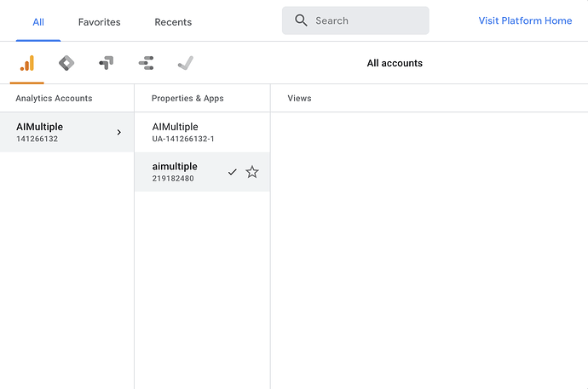Select AIMultiple account 141266132
The height and width of the screenshot is (389, 588).
(66, 132)
